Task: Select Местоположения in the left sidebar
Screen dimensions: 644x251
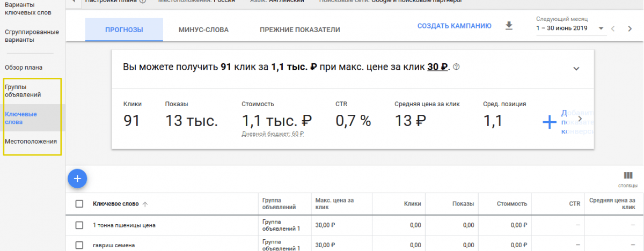Action: point(31,142)
